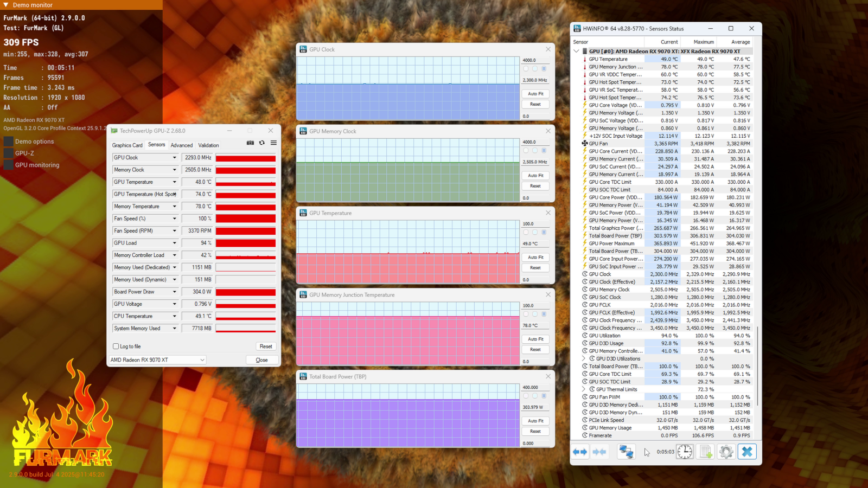868x488 pixels.
Task: Click the Total Board Power graph window icon
Action: [x=303, y=376]
